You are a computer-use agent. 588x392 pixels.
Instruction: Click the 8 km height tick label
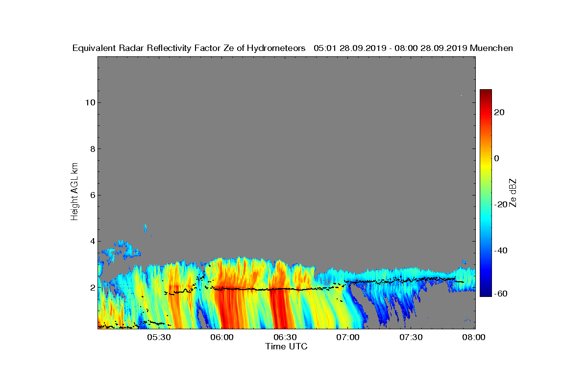point(92,149)
